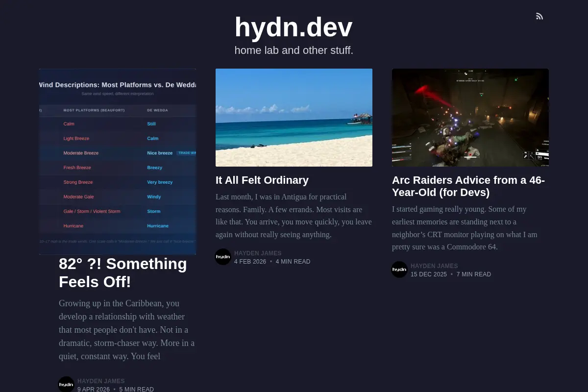The height and width of the screenshot is (392, 588).
Task: Click 'HAYDEN JAMES' under Arc Raiders post
Action: 434,266
